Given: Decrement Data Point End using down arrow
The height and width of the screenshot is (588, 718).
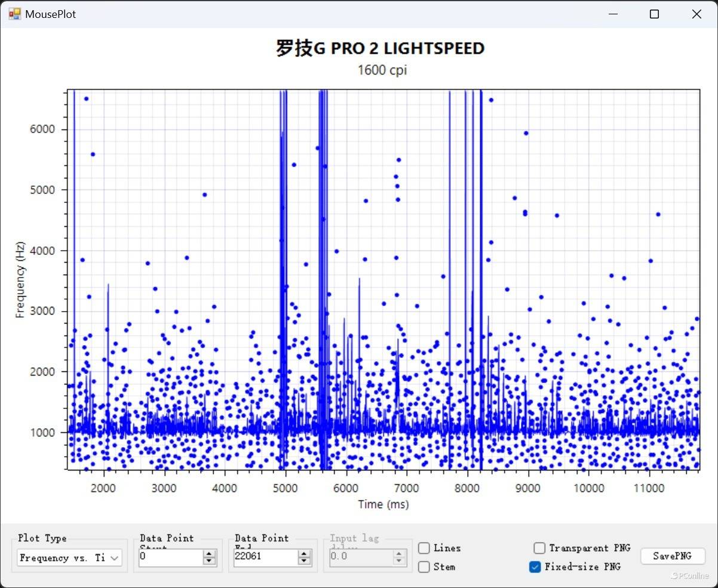Looking at the screenshot, I should click(305, 561).
